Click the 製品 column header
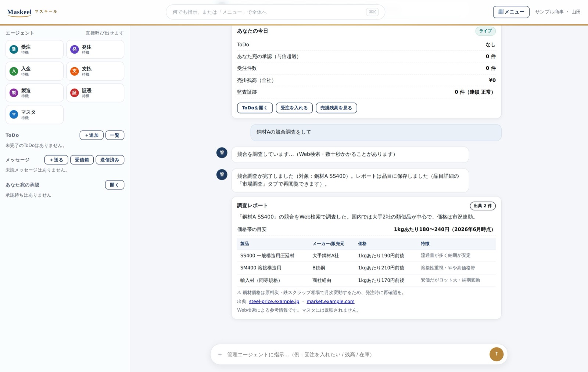This screenshot has height=372, width=588. point(244,244)
